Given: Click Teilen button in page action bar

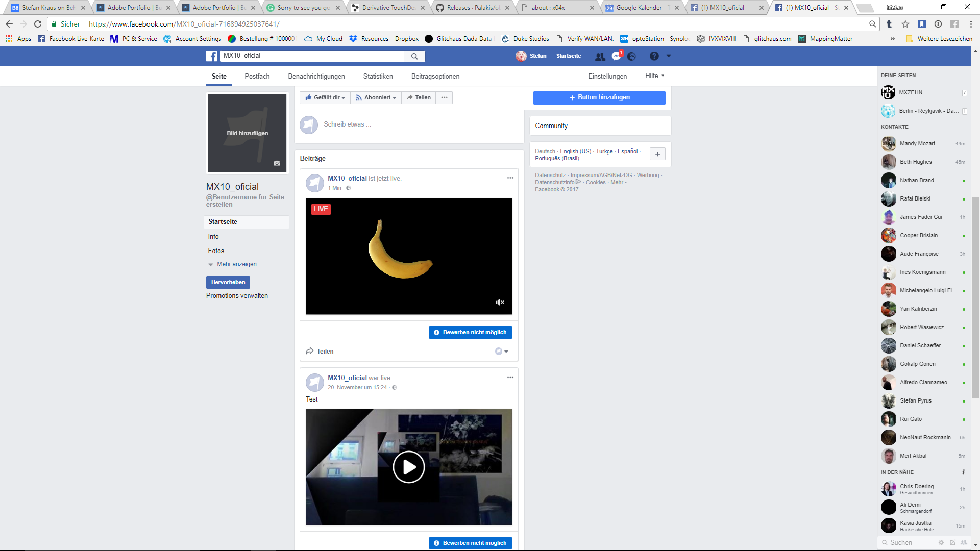Looking at the screenshot, I should (x=419, y=97).
